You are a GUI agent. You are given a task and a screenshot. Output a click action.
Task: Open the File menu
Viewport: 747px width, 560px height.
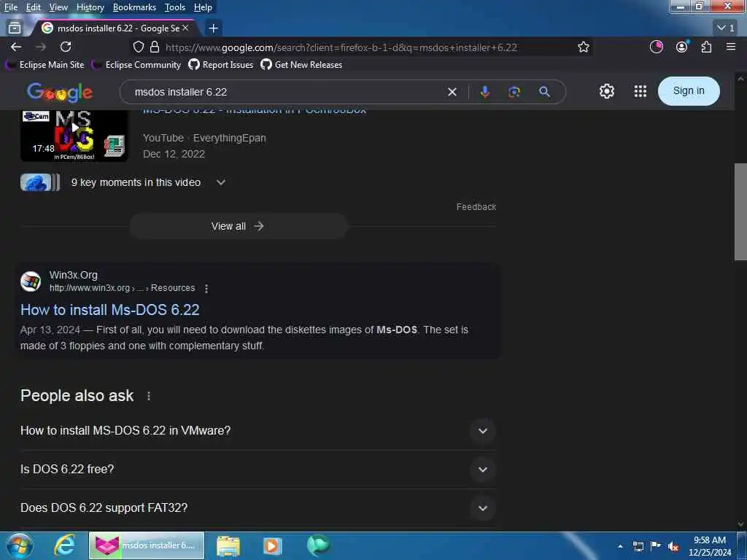pos(10,7)
